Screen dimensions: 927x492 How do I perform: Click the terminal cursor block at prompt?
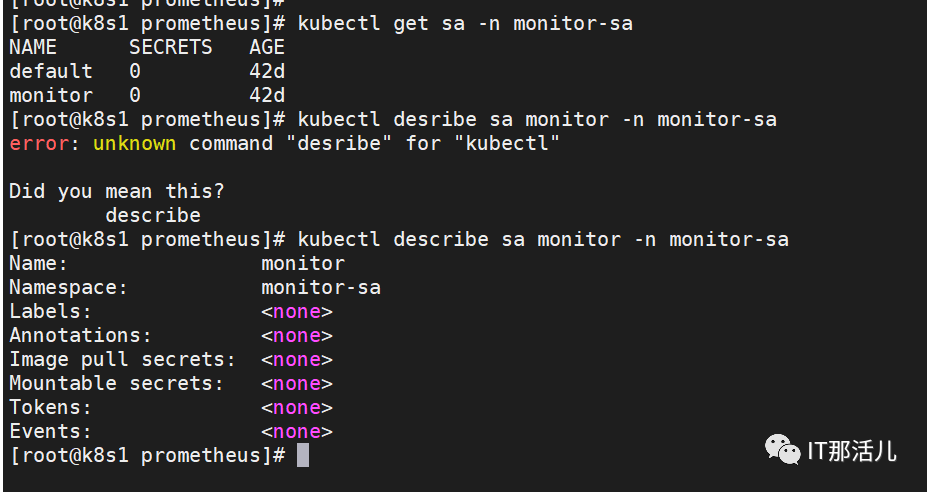point(303,455)
